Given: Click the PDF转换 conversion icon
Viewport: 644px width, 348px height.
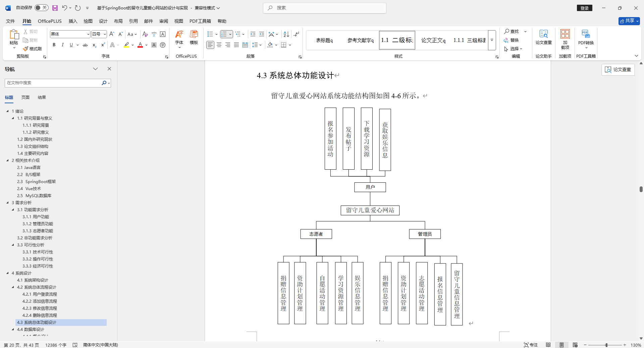Looking at the screenshot, I should tap(586, 37).
